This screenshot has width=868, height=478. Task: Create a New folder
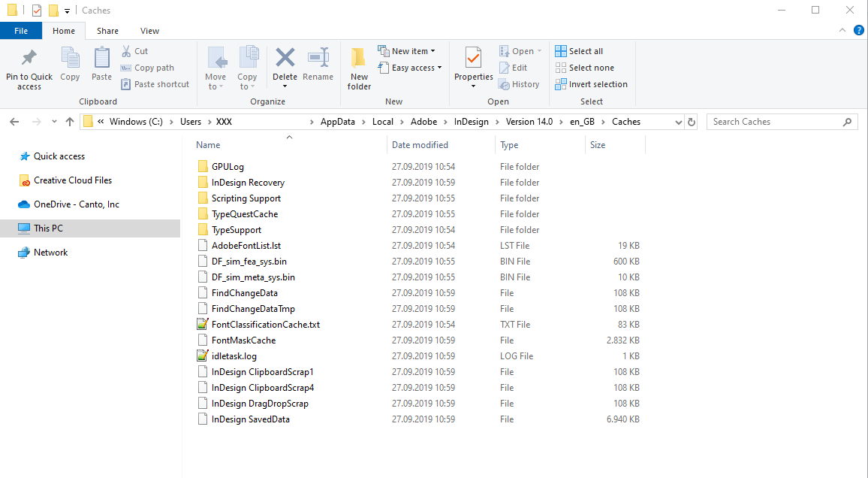(359, 68)
